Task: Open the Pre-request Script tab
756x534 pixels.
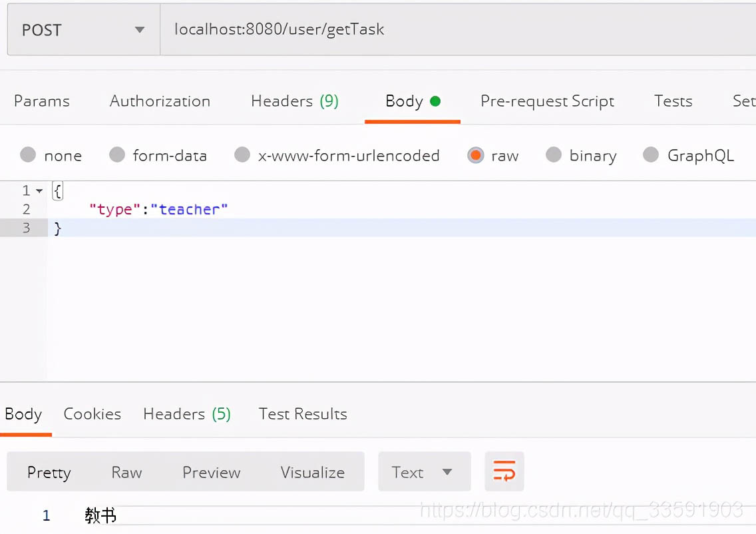Action: (x=547, y=101)
